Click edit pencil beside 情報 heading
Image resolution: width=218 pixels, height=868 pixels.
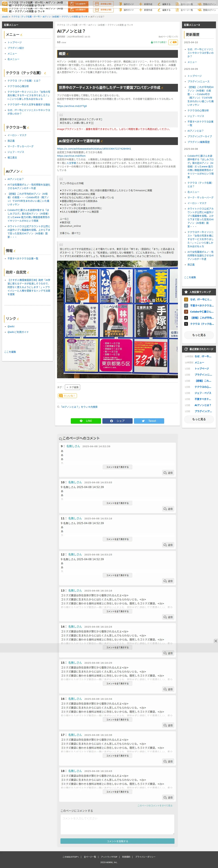14,251
